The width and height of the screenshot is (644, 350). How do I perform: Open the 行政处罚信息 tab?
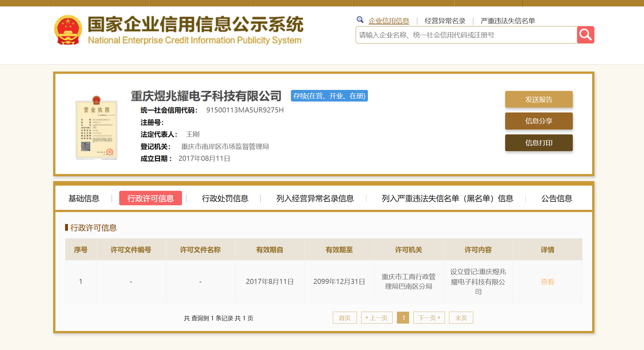point(225,198)
